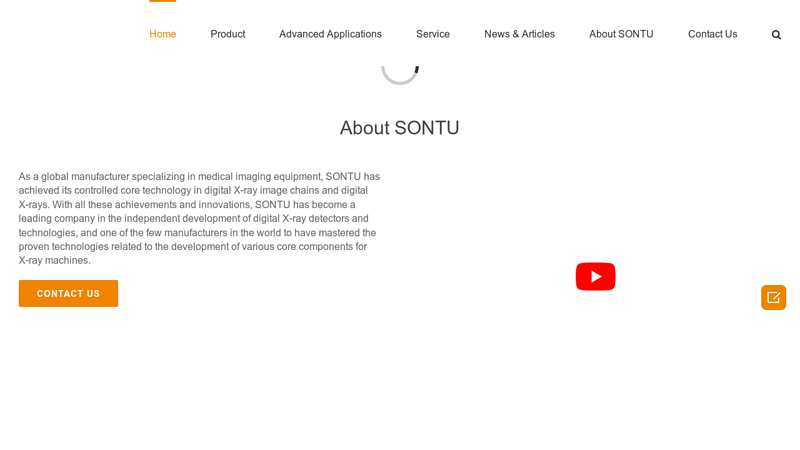800x450 pixels.
Task: Select the Service menu item
Action: [433, 34]
